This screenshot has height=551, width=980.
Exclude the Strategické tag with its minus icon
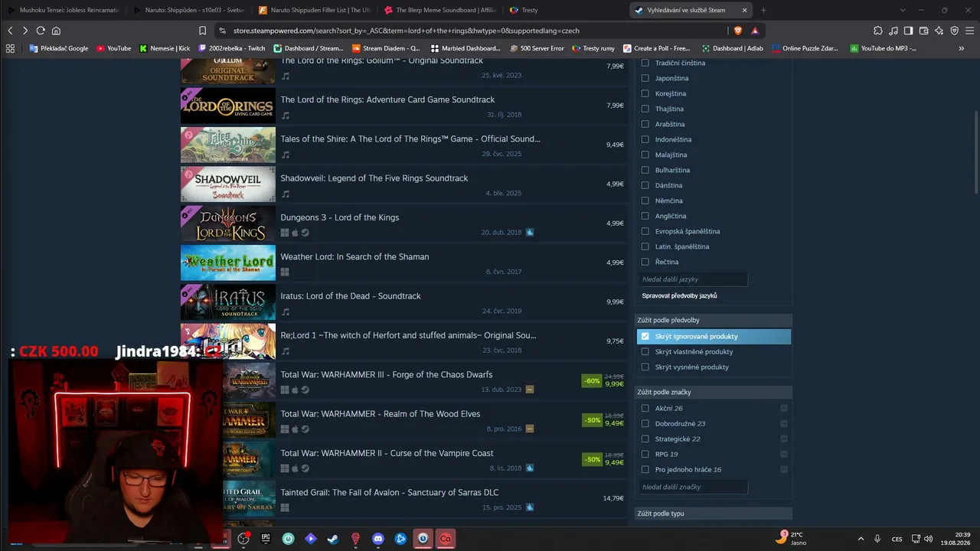(784, 439)
